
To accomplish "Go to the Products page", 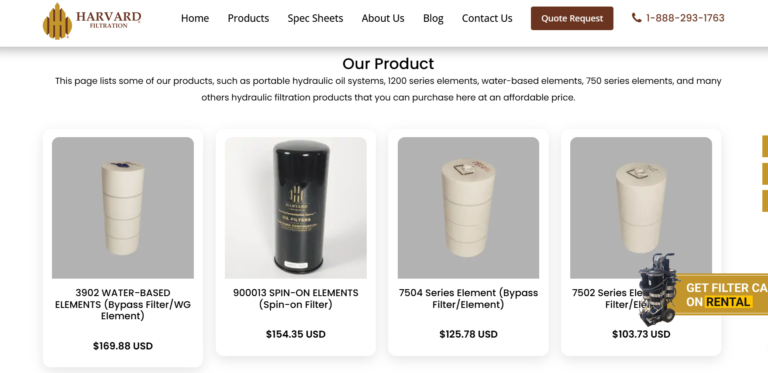I will click(248, 19).
